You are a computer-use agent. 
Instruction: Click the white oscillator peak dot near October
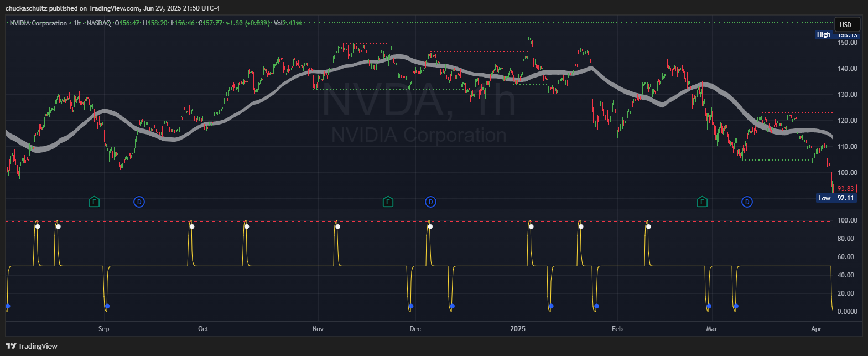(192, 226)
